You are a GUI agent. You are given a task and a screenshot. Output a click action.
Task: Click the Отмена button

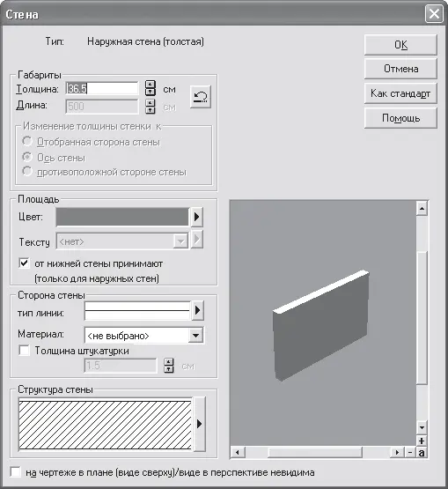pyautogui.click(x=400, y=69)
